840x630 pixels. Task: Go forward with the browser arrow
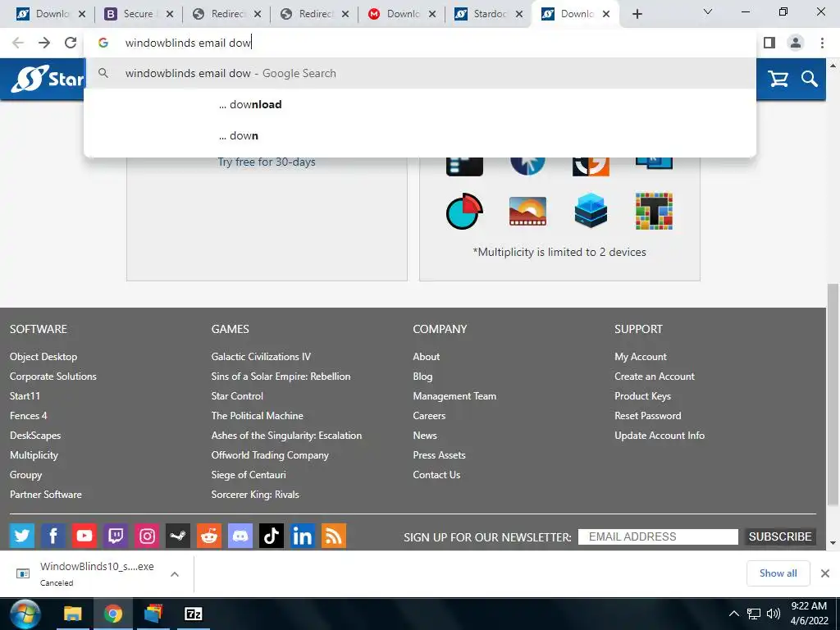pos(44,43)
